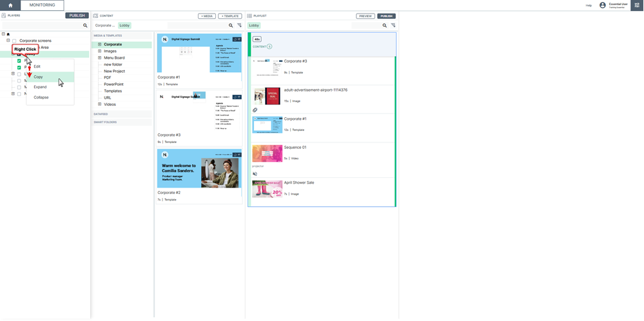This screenshot has width=644, height=321.
Task: Click the + TEMPLATE button
Action: (x=230, y=16)
